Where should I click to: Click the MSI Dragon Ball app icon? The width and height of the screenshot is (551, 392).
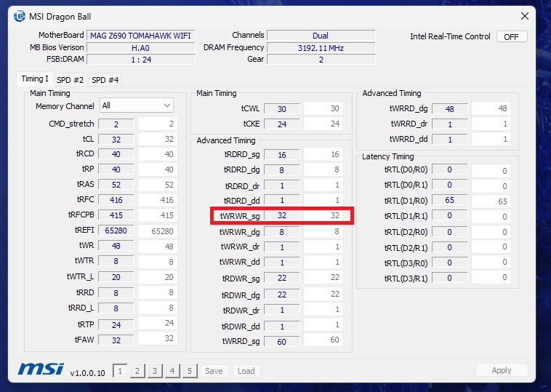(x=20, y=16)
